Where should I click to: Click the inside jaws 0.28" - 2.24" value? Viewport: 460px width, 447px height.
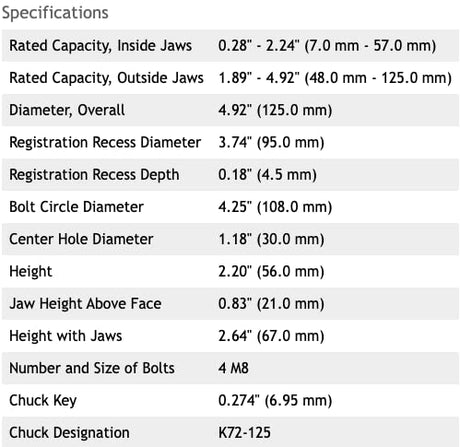327,46
